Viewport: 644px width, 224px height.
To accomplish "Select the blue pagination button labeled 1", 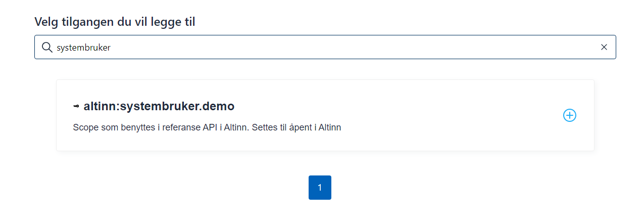I will (320, 188).
